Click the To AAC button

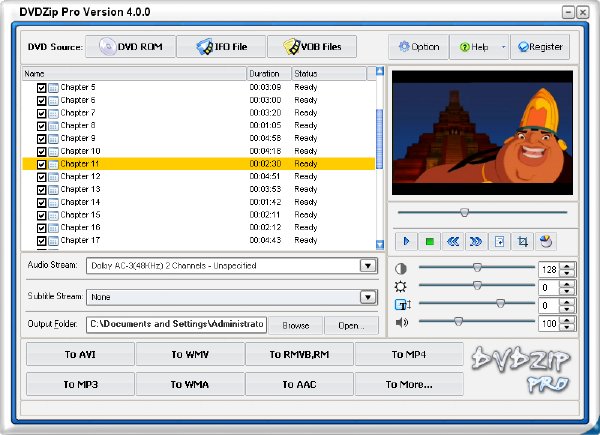pos(299,384)
